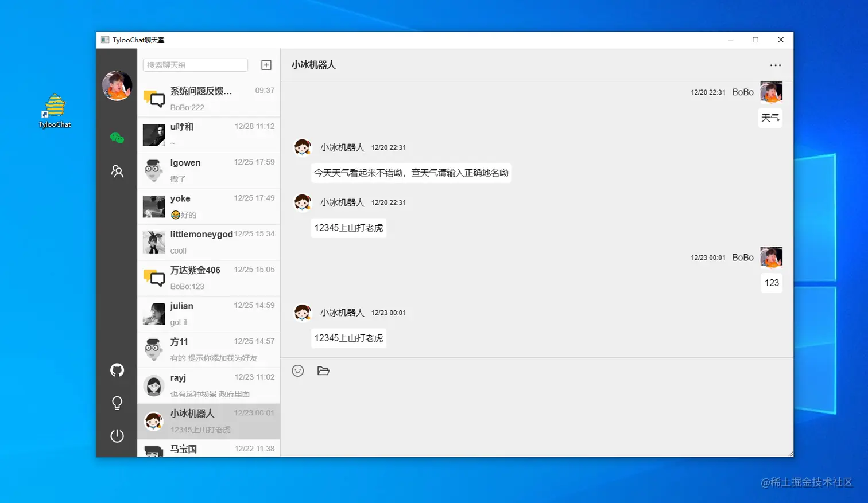Screen dimensions: 868x503
Task: Open the TylooChat desktop shortcut icon
Action: pos(55,110)
